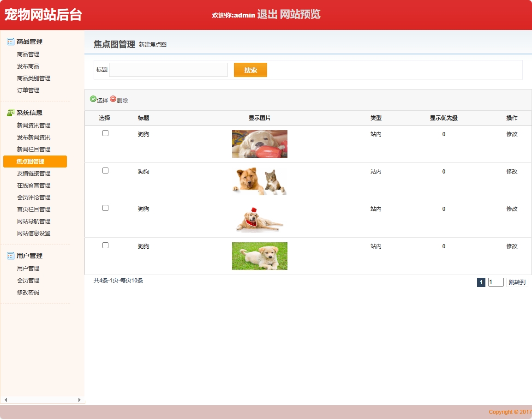
Task: Open the 会员评论管理 sidebar entry
Action: coord(33,197)
